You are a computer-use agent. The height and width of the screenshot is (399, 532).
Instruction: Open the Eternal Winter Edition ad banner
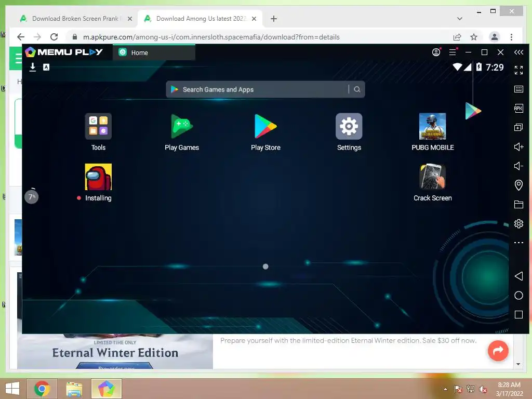click(x=115, y=352)
